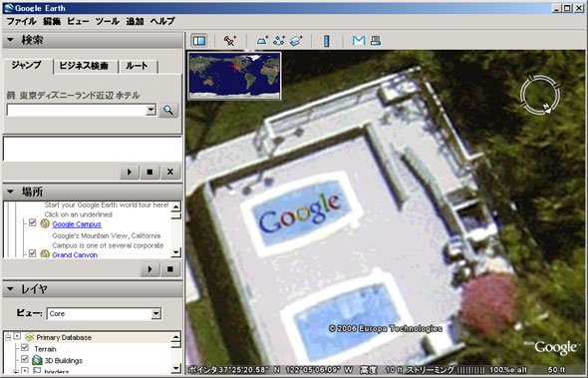Minimize the Google Earth window
588x378 pixels.
coord(557,8)
